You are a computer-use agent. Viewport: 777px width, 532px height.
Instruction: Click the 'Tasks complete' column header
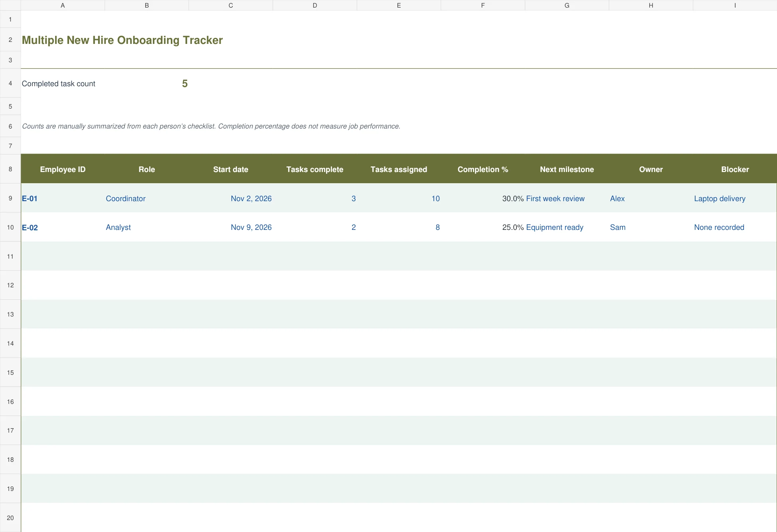pyautogui.click(x=315, y=169)
